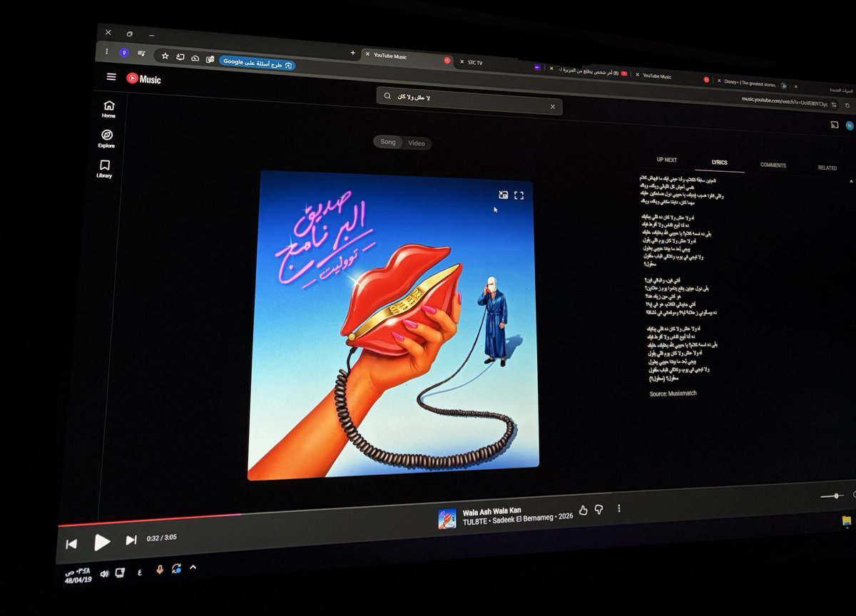The width and height of the screenshot is (856, 616).
Task: Click the 0:32 / 3:05 time display
Action: point(162,538)
